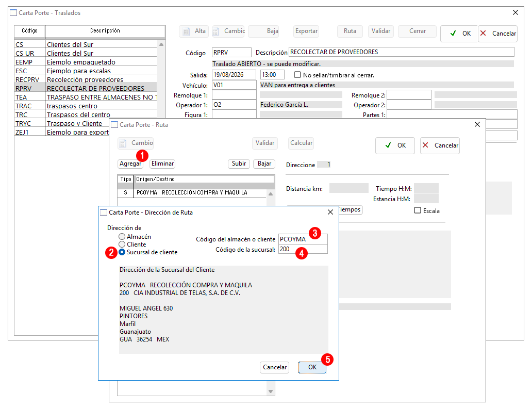Select ESC Ejemplo para escalas row
Screen dimensions: 532x408
click(86, 71)
